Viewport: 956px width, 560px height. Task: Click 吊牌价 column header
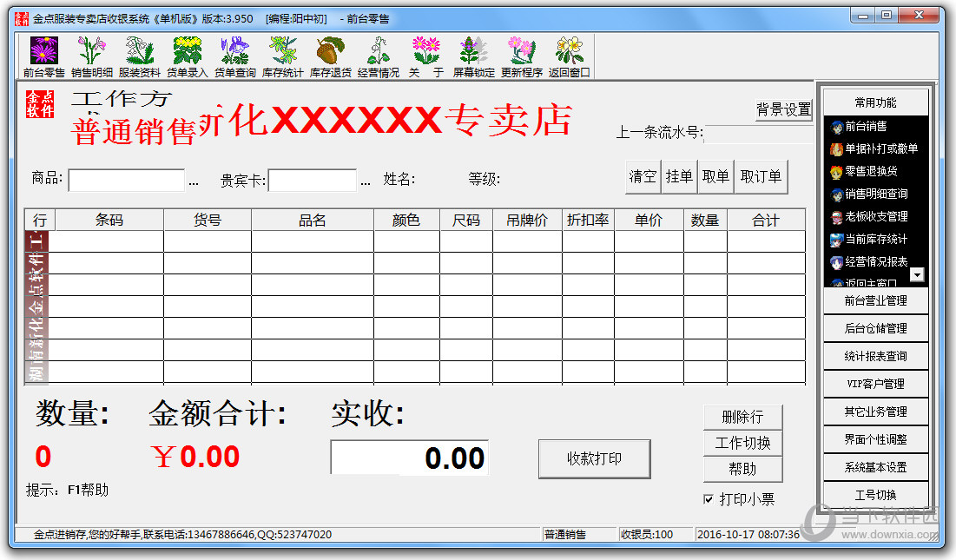pyautogui.click(x=527, y=220)
